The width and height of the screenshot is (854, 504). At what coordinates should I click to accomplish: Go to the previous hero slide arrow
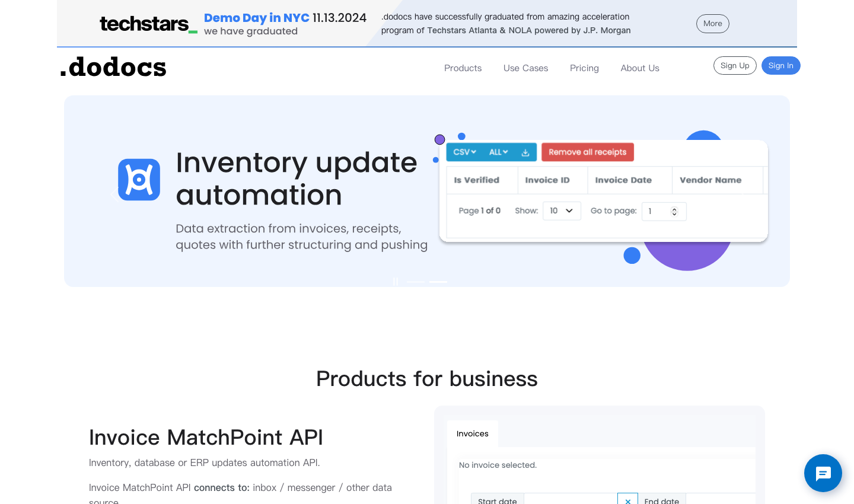pos(114,193)
